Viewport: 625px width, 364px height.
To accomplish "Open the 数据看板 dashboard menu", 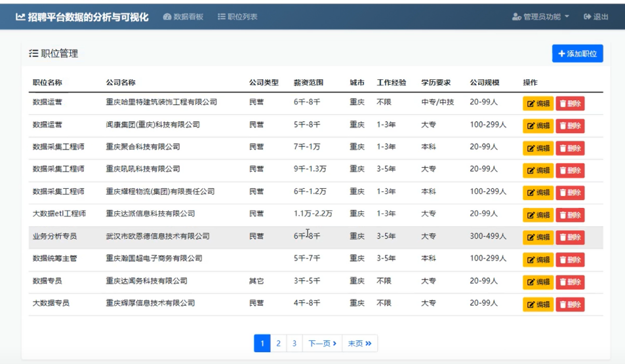I will tap(184, 17).
